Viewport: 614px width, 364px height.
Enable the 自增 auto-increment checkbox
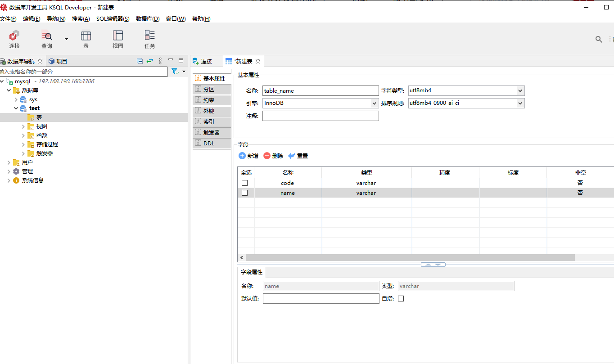[x=401, y=299]
